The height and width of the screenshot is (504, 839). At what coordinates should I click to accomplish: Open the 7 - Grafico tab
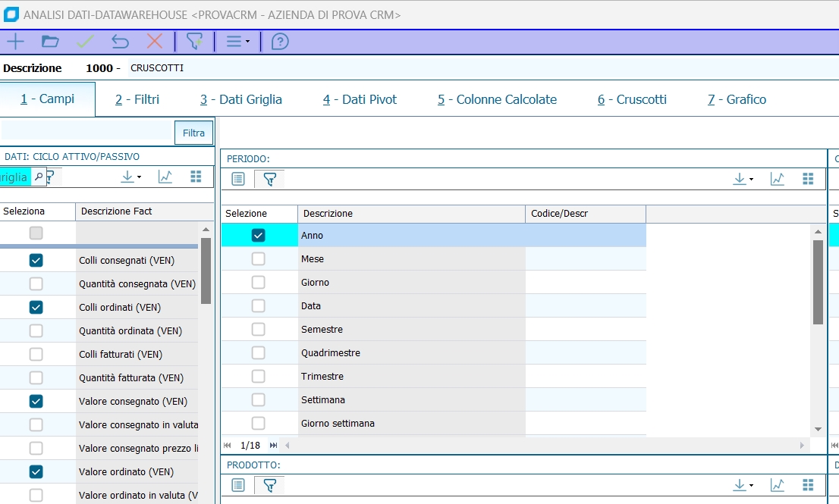coord(737,99)
